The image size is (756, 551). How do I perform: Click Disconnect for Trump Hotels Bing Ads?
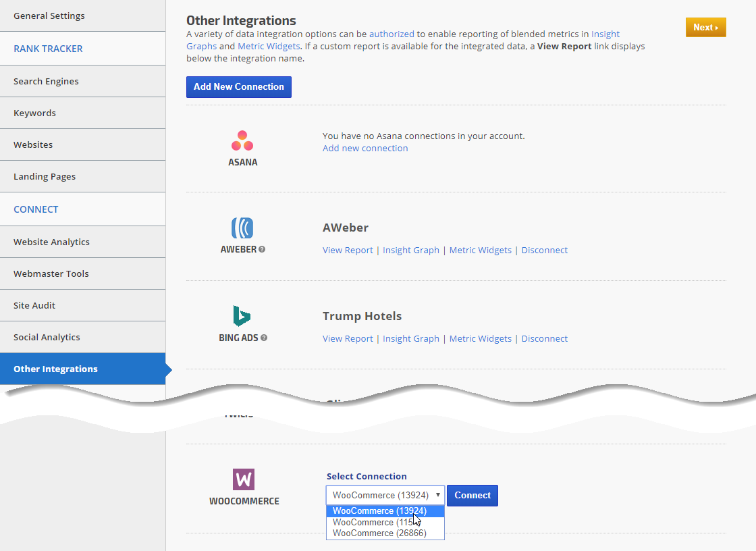point(545,339)
